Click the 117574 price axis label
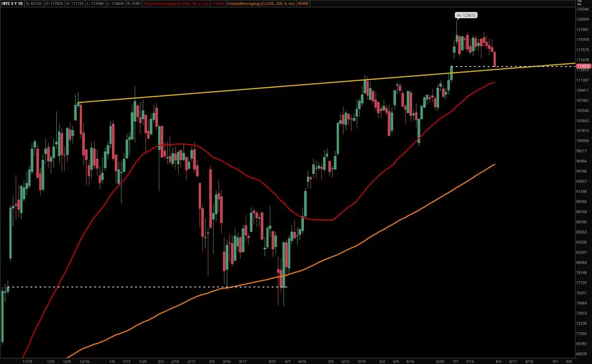 tap(584, 50)
